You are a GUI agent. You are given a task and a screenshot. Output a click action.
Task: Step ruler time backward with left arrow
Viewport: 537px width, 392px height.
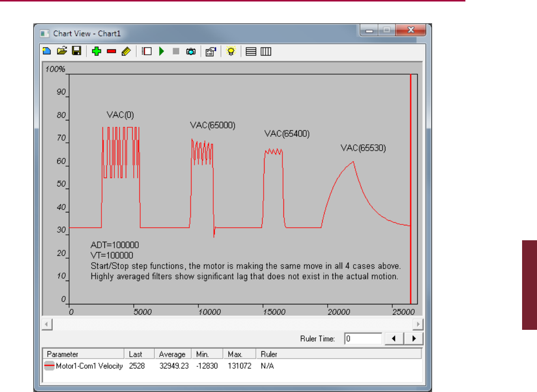coord(394,339)
